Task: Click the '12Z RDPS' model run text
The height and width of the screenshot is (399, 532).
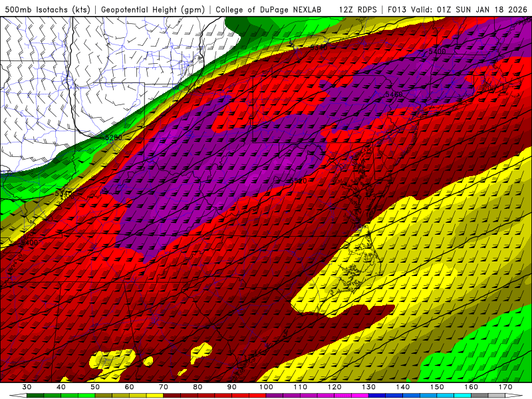Action: click(358, 10)
